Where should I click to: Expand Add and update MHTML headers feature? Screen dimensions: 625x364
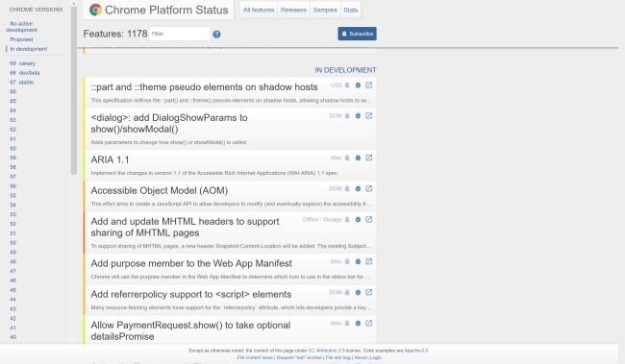[x=185, y=227]
